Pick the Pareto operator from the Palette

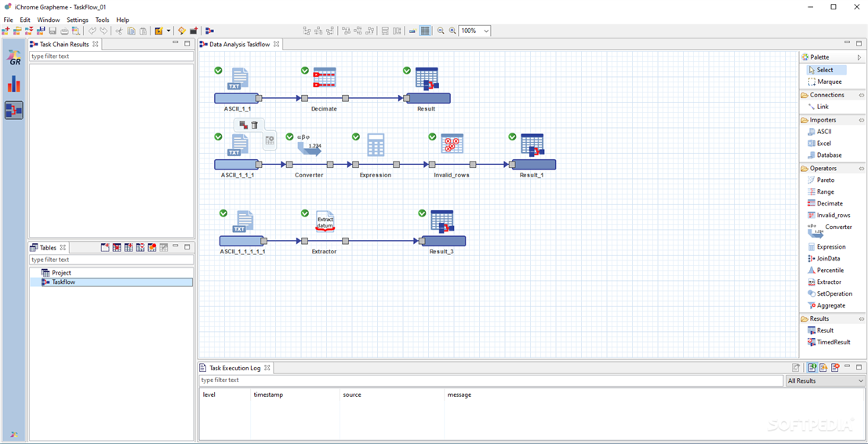click(820, 180)
